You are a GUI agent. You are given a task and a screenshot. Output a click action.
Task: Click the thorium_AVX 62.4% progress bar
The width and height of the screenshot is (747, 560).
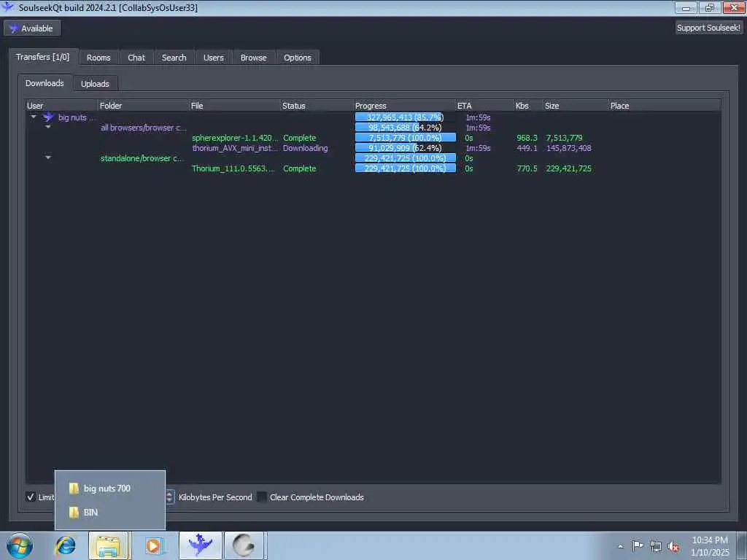(406, 148)
